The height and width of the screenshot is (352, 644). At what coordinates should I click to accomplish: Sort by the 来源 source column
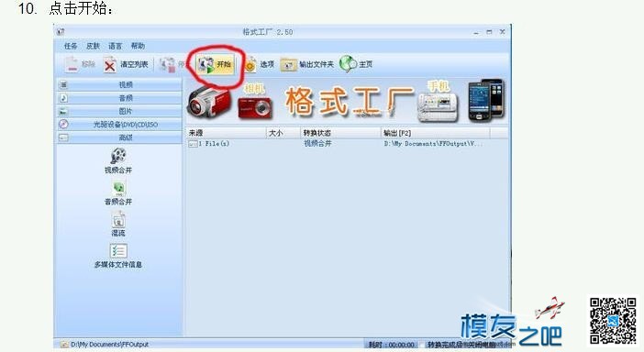226,133
